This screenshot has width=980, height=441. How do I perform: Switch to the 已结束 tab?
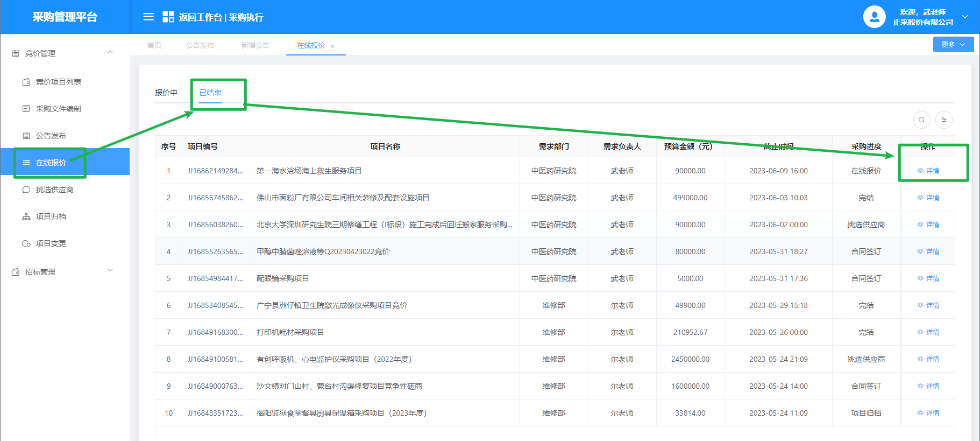[x=210, y=93]
